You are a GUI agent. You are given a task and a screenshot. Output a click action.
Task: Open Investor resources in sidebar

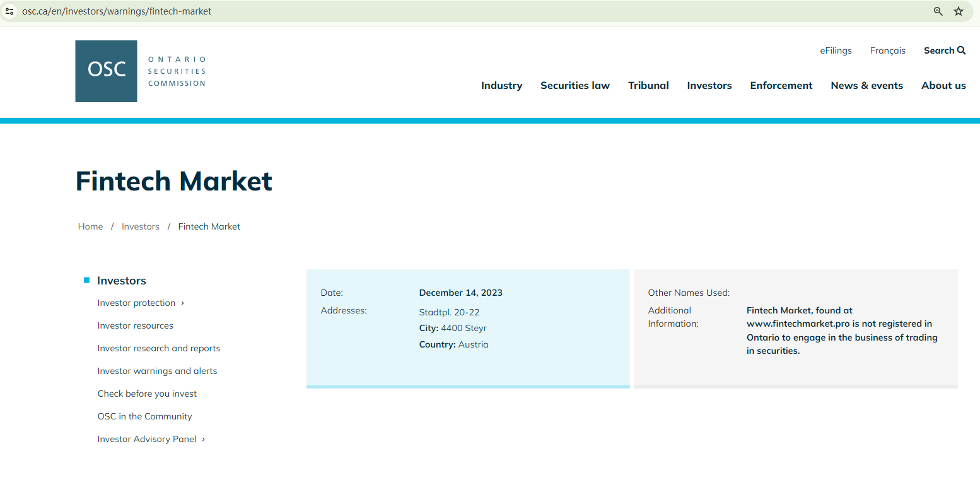point(136,326)
